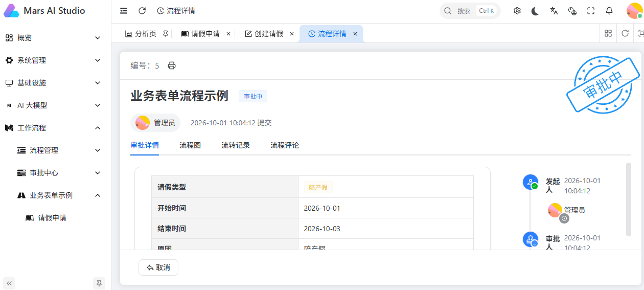Expand 概览 menu
Image resolution: width=644 pixels, height=290 pixels.
point(53,38)
